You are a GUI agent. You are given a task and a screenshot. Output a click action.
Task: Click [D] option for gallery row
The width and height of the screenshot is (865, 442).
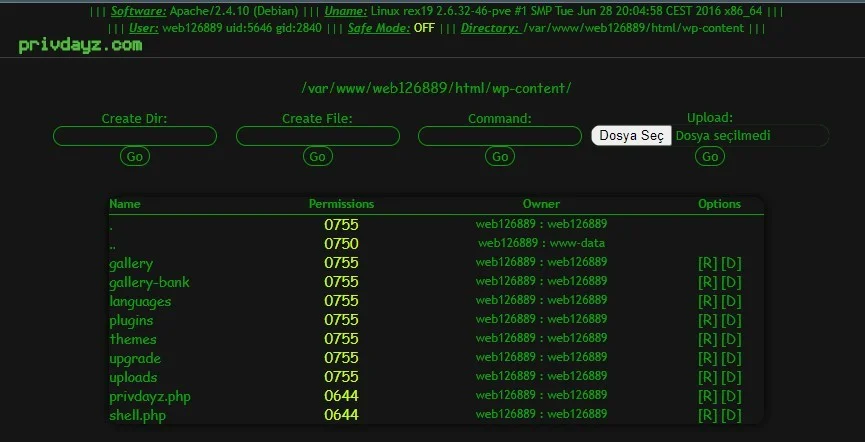(731, 263)
